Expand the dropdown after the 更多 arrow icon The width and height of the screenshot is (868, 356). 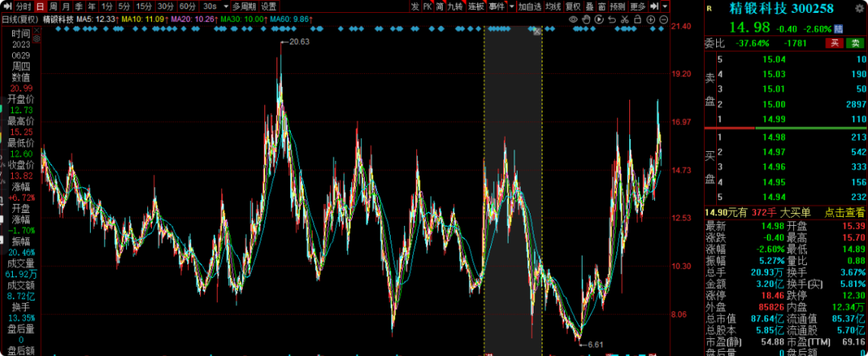click(x=665, y=6)
